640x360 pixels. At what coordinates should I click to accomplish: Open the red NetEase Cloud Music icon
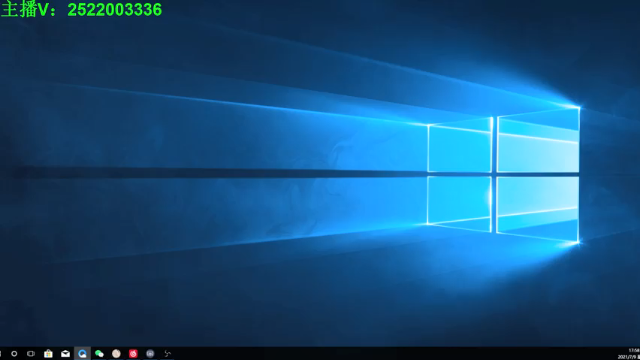(x=133, y=353)
